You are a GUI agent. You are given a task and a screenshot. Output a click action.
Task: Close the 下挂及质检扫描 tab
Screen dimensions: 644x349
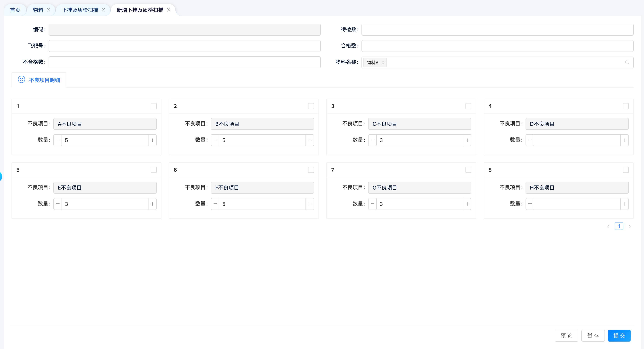[x=103, y=10]
